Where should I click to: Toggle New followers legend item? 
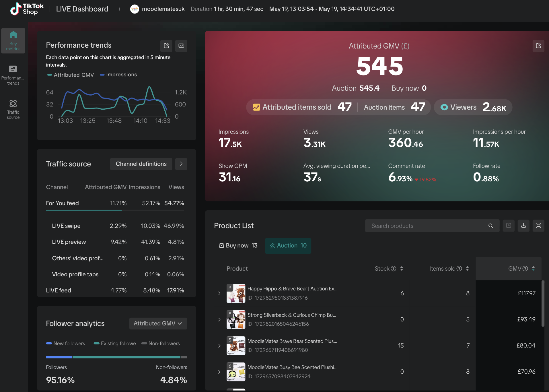pyautogui.click(x=66, y=344)
